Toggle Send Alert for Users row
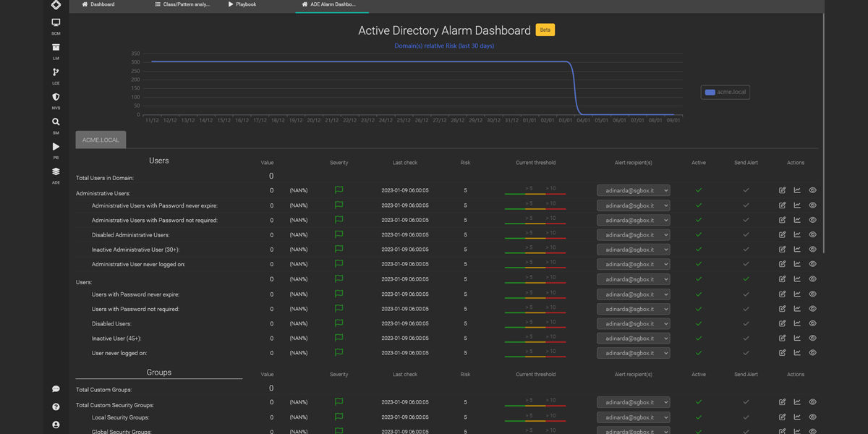The height and width of the screenshot is (434, 868). point(746,279)
